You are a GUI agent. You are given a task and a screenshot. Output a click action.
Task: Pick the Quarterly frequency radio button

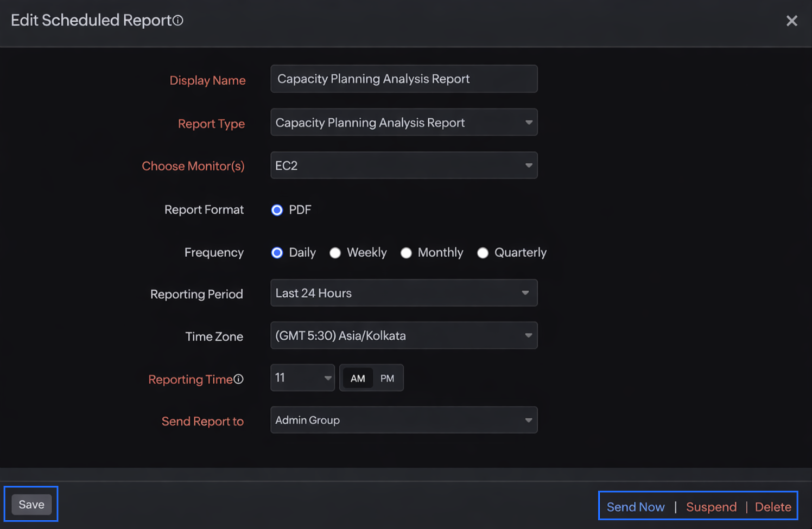[x=483, y=253]
